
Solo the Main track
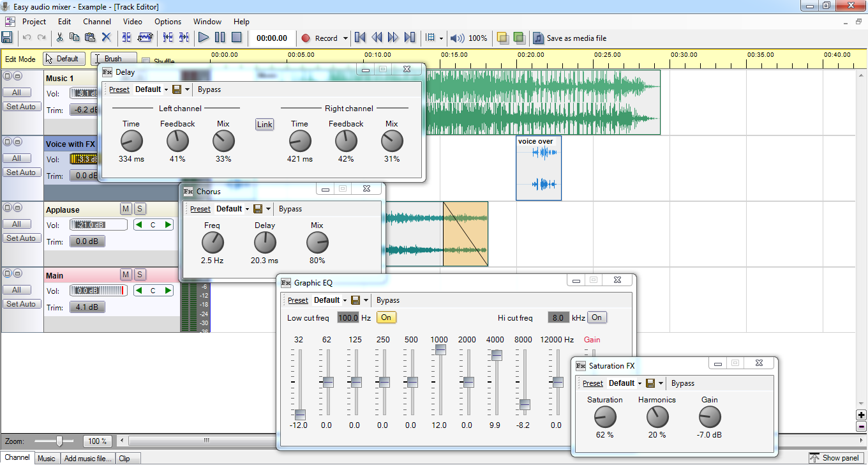[x=140, y=275]
